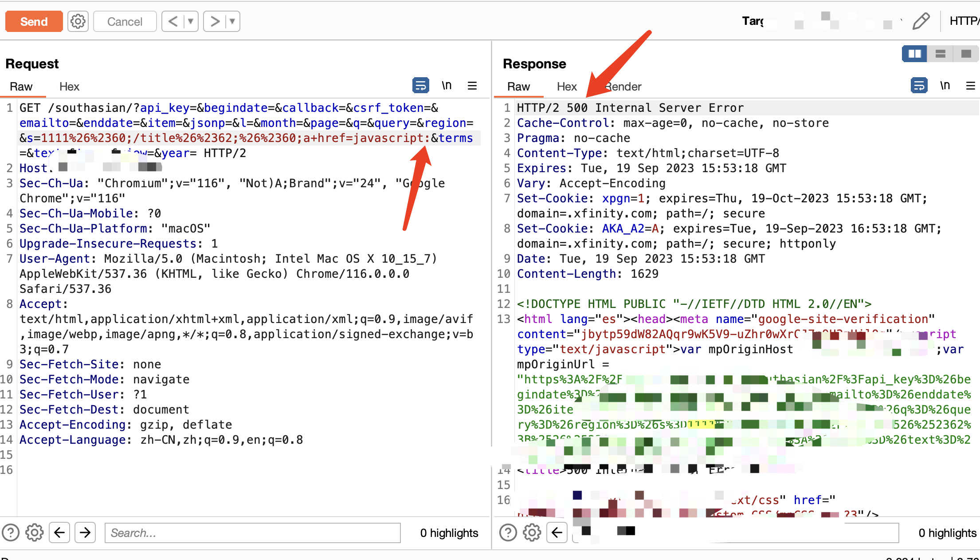The height and width of the screenshot is (560, 980).
Task: Select combined tabbed layout icon
Action: click(x=966, y=54)
